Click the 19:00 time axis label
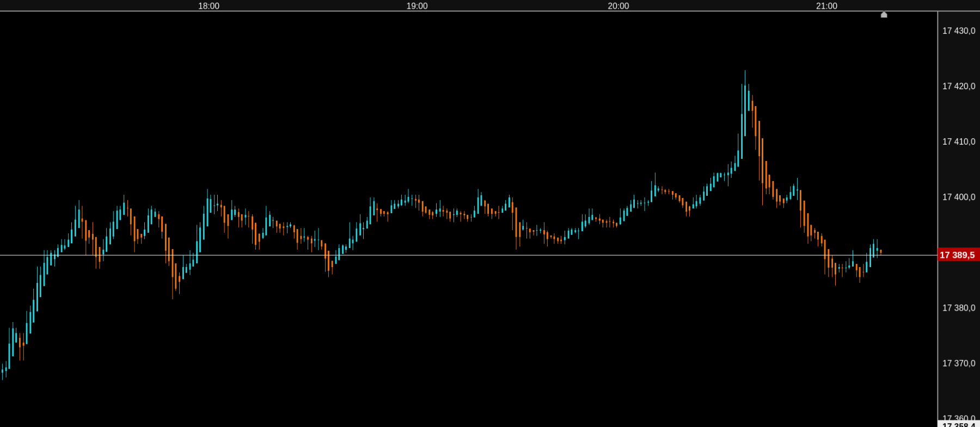 [417, 6]
